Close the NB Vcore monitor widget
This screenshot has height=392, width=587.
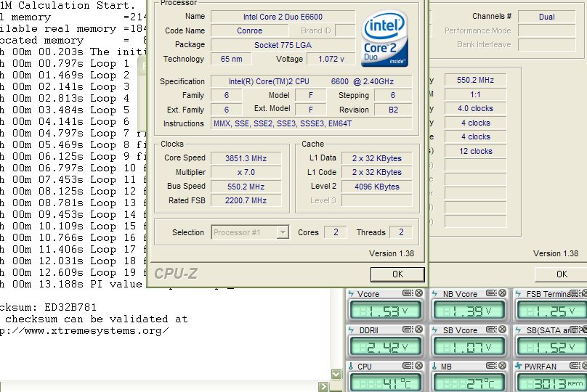pyautogui.click(x=503, y=293)
